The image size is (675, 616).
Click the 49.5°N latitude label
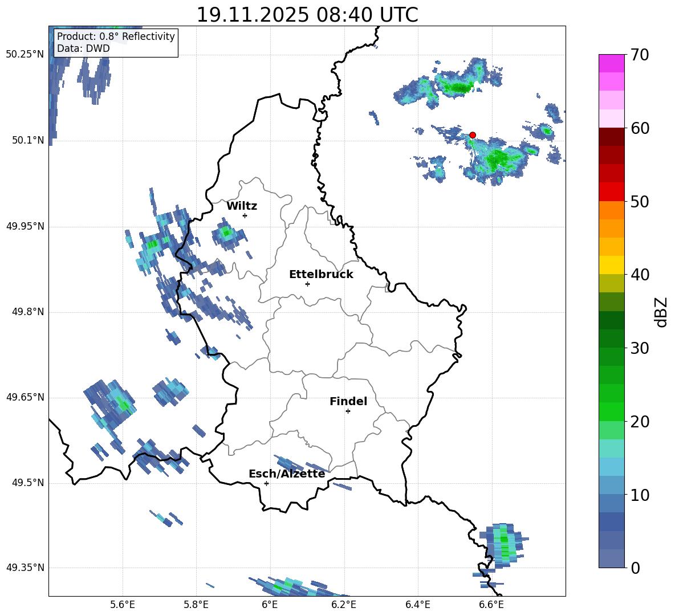point(28,483)
